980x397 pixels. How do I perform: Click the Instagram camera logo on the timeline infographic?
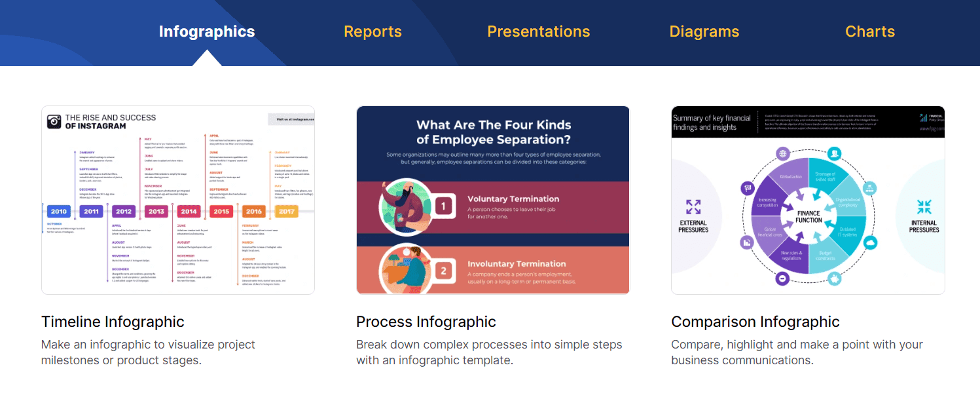tap(53, 120)
